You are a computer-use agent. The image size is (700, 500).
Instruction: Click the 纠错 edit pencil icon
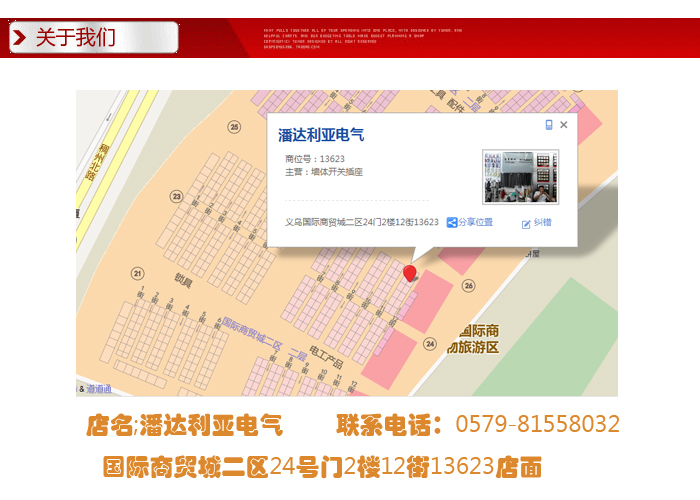(x=526, y=224)
